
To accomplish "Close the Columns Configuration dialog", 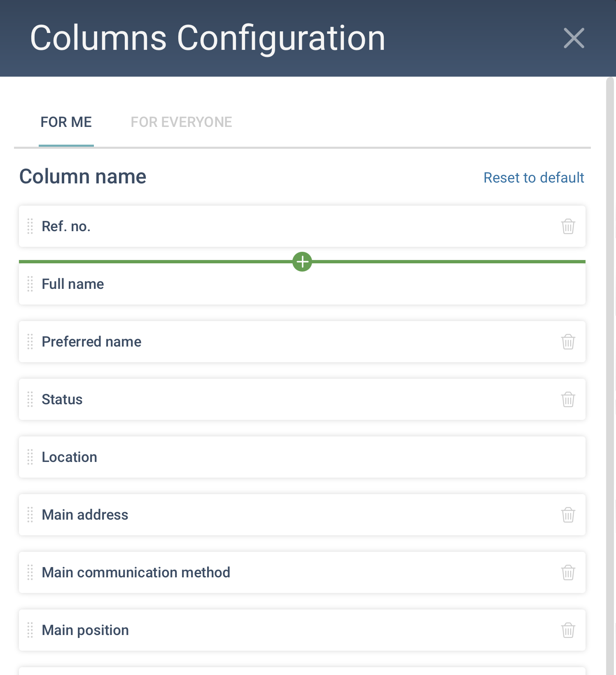I will pos(574,38).
